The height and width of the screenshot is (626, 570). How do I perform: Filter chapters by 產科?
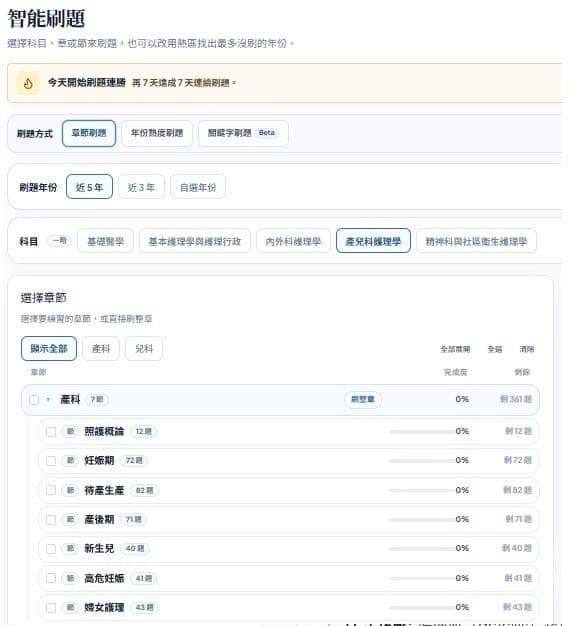(101, 349)
